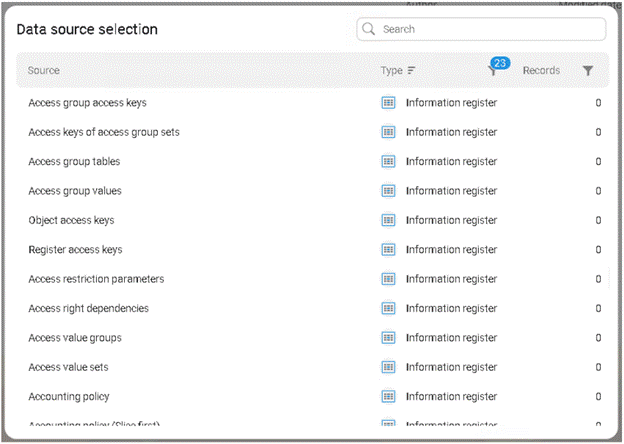Click register icon for Access group tables
624x444 pixels.
pos(389,162)
